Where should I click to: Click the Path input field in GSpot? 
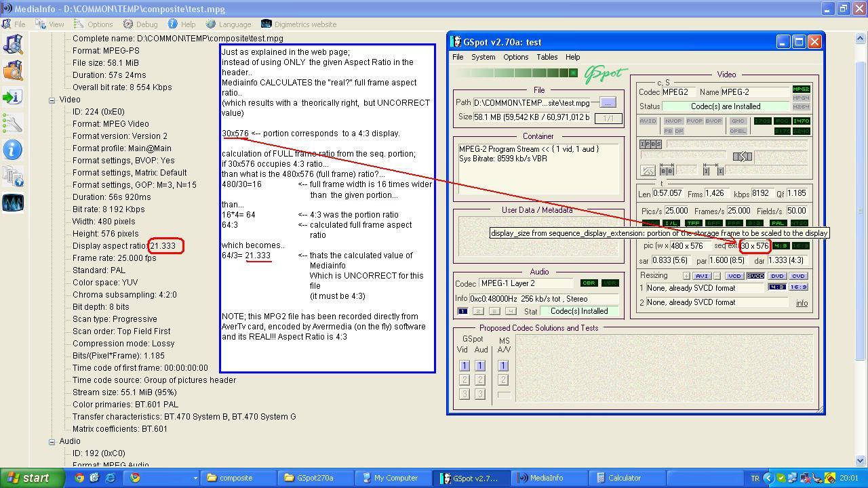tap(532, 103)
